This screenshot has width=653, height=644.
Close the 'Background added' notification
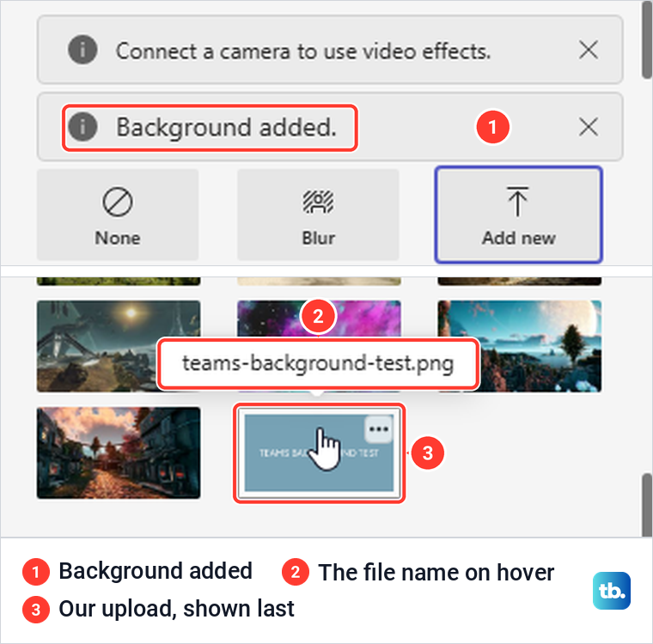(x=589, y=126)
